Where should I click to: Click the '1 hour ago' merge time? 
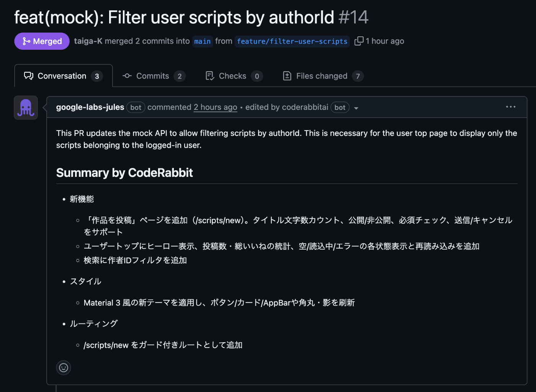tap(385, 41)
